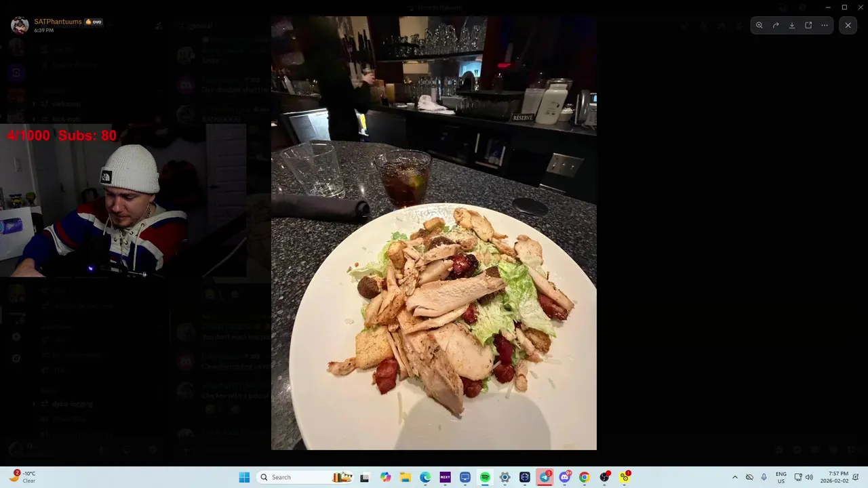Open Spotify from the taskbar

[x=485, y=477]
